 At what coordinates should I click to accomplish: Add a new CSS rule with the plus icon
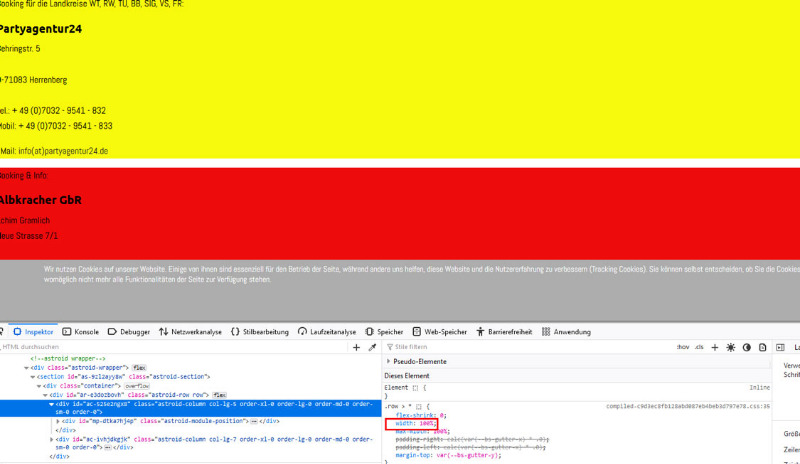point(714,347)
